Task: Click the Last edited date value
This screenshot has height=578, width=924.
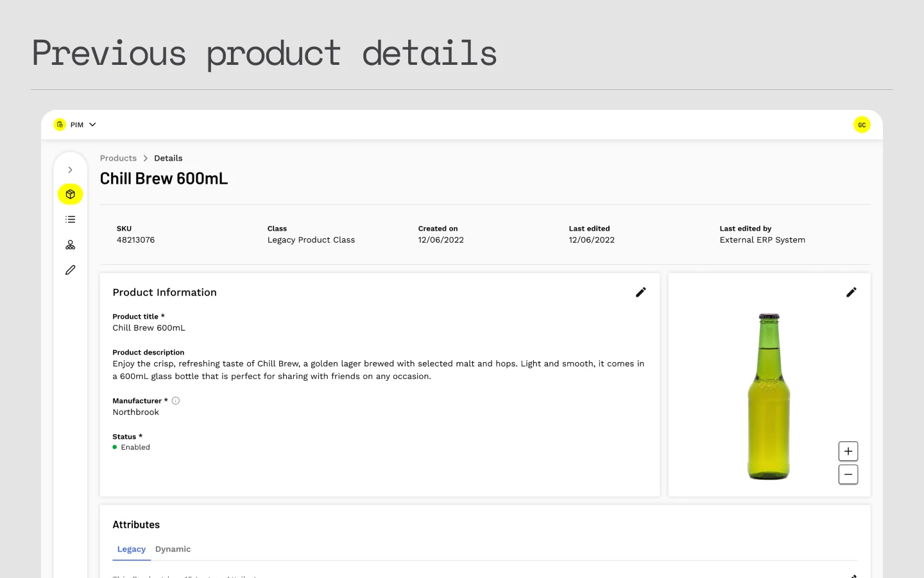Action: 592,240
